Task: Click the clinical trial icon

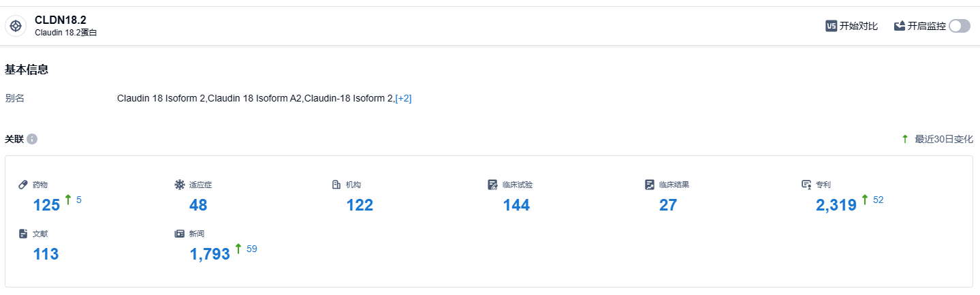Action: 493,185
